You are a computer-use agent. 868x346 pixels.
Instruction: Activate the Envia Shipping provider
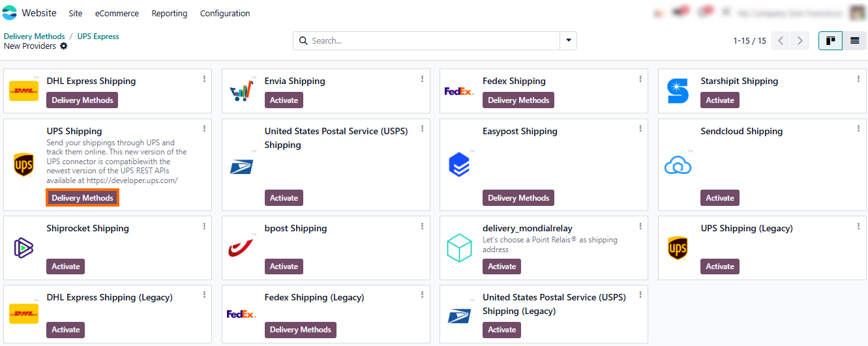[x=284, y=100]
